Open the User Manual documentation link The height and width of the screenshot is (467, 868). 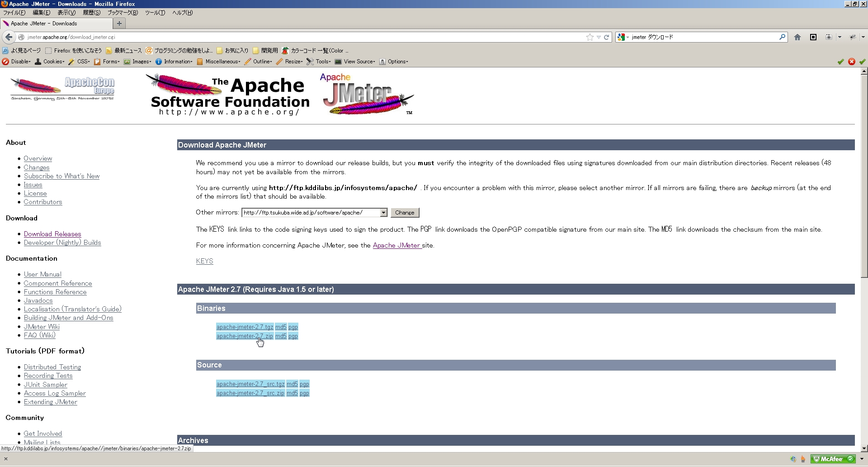[x=42, y=274]
